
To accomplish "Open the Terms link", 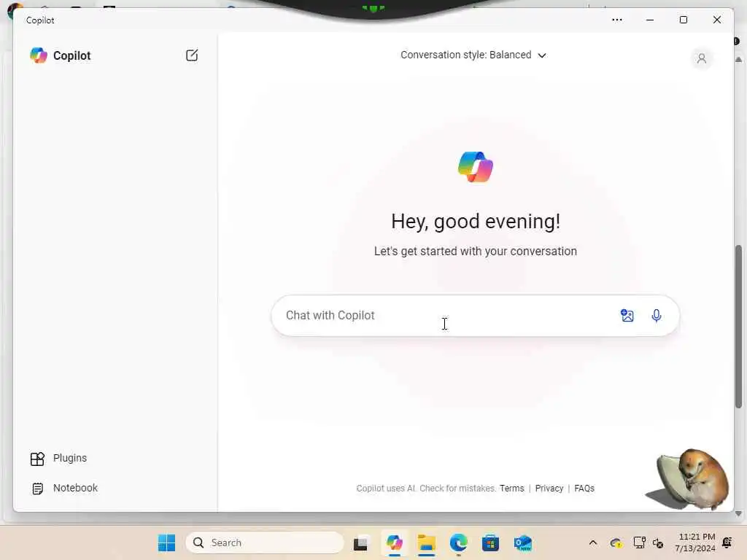I will point(511,488).
